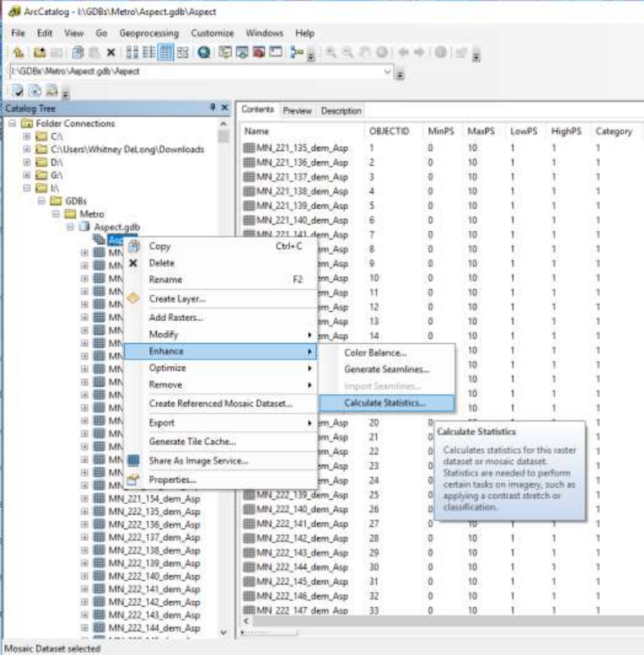
Task: Switch to the Preview tab
Action: click(x=297, y=111)
